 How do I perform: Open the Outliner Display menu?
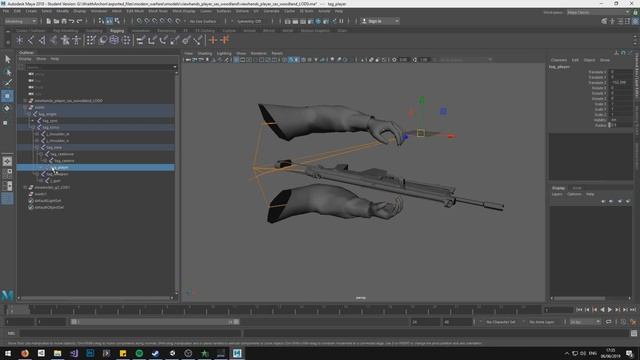[25, 59]
